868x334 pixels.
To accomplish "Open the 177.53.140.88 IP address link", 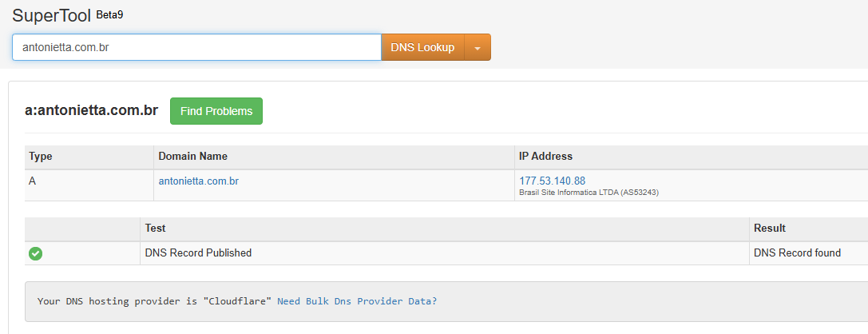I will point(553,181).
